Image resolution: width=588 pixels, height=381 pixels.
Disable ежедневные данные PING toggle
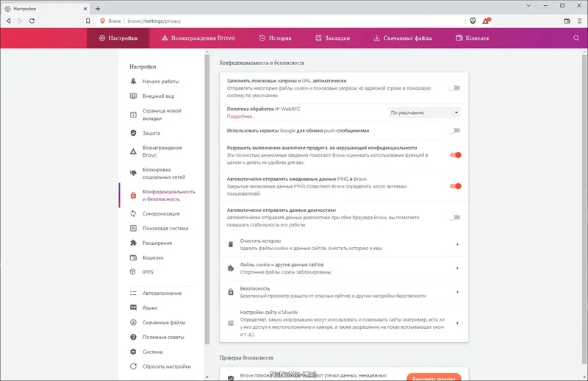455,186
